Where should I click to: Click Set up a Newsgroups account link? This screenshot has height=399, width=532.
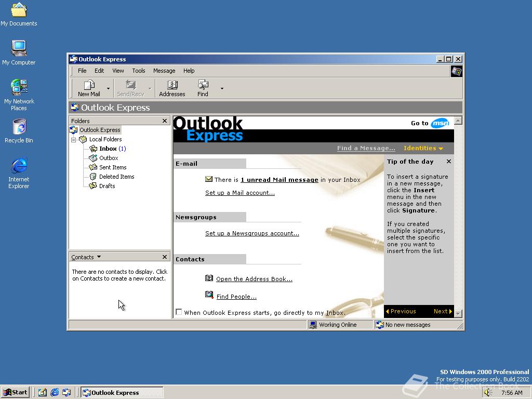point(252,233)
